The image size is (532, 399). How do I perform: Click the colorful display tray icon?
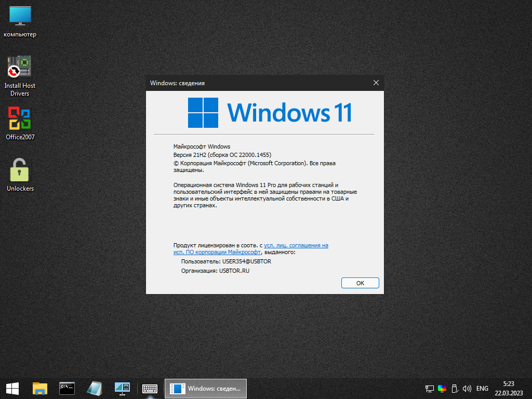click(x=442, y=389)
